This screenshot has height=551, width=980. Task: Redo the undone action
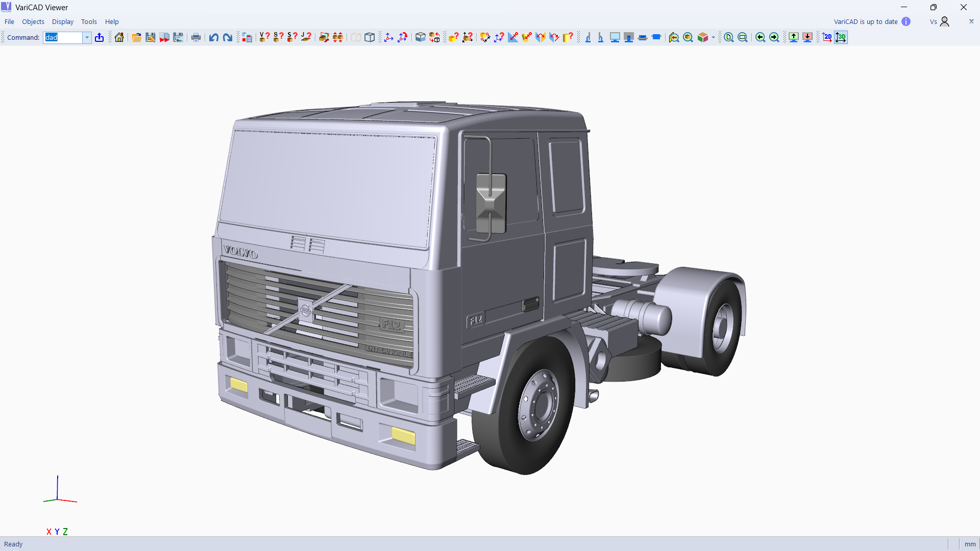point(227,37)
